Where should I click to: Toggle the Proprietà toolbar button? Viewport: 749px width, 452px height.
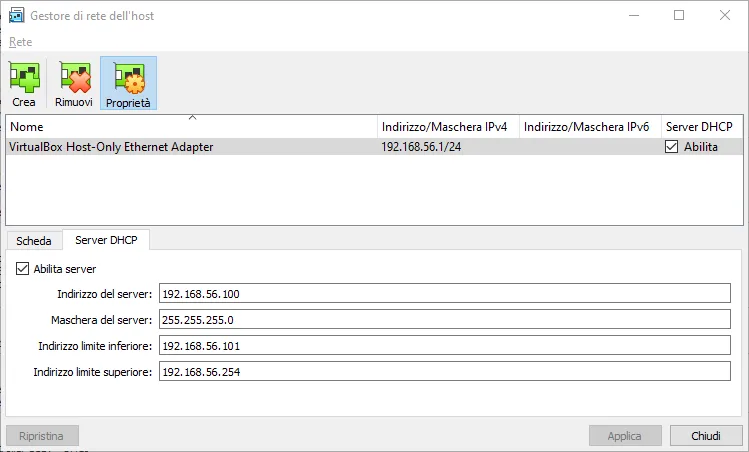(x=128, y=84)
